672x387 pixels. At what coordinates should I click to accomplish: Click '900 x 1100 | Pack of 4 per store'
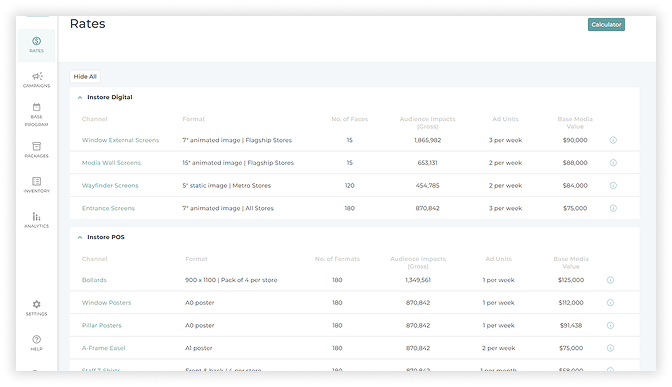[231, 280]
